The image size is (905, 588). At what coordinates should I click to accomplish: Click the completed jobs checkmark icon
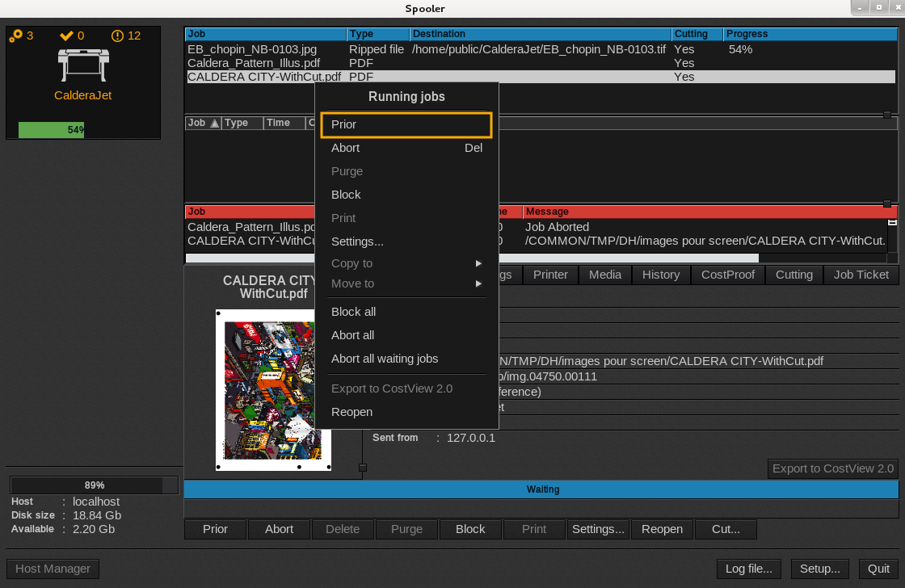point(67,36)
